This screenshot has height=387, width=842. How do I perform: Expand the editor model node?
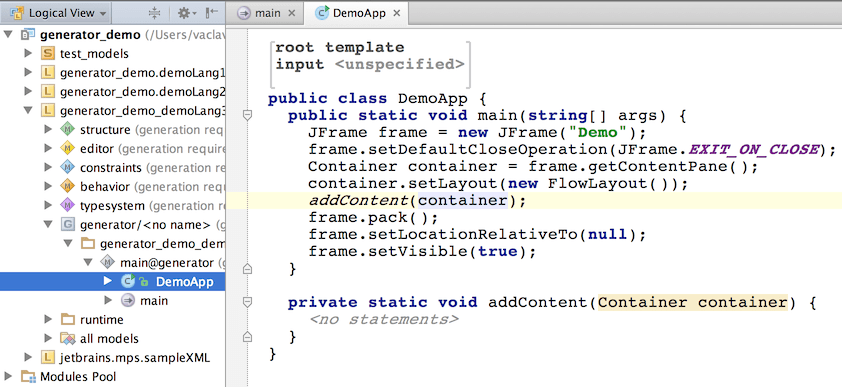tap(48, 149)
